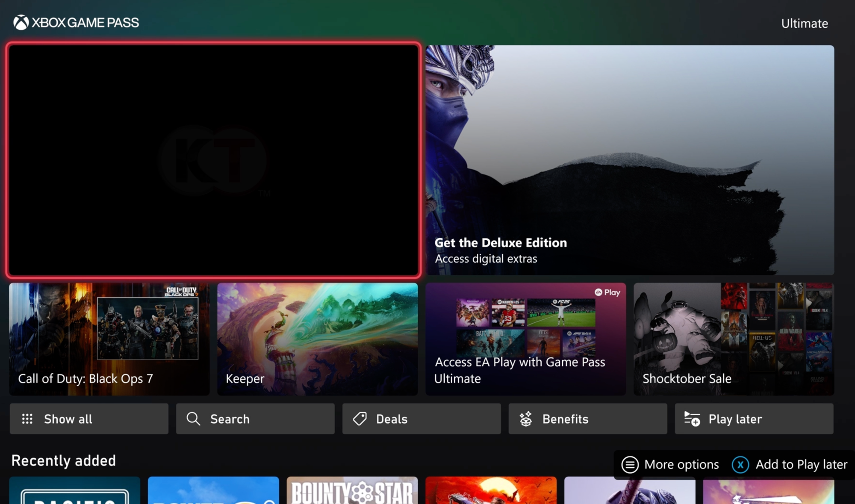
Task: Open the Deals section
Action: (421, 419)
